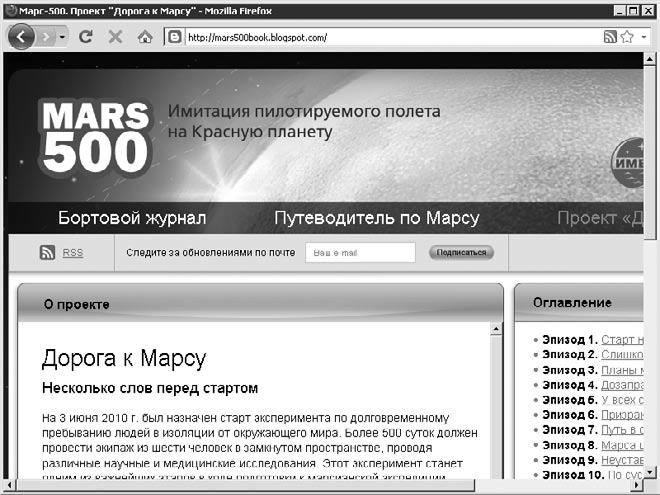The height and width of the screenshot is (495, 660).
Task: Click the MARS 500 logo
Action: [x=95, y=137]
